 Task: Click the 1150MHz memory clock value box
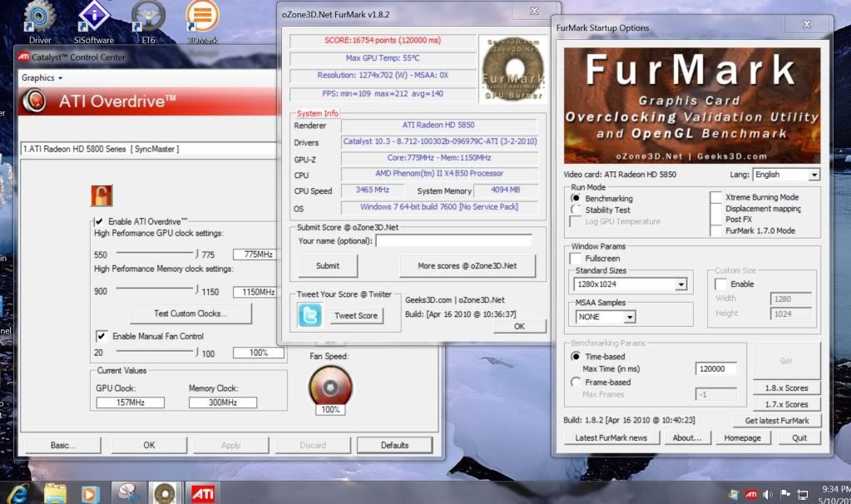257,292
